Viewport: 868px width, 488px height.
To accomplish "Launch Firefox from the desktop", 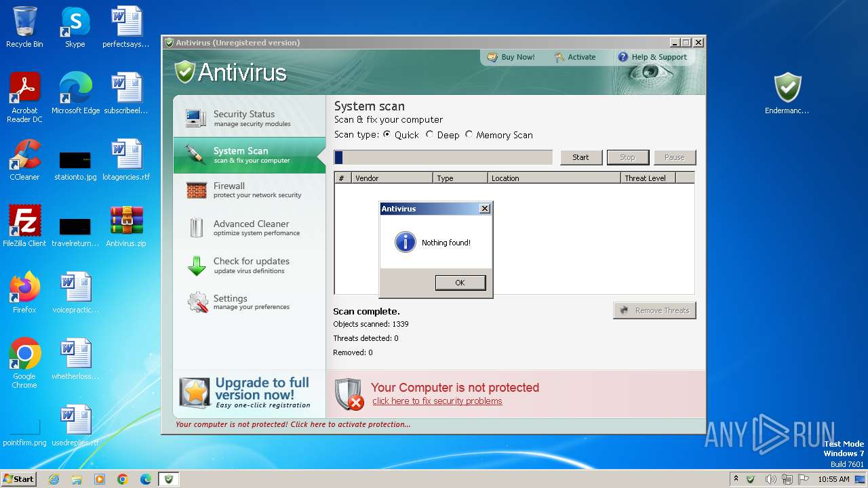I will click(24, 293).
